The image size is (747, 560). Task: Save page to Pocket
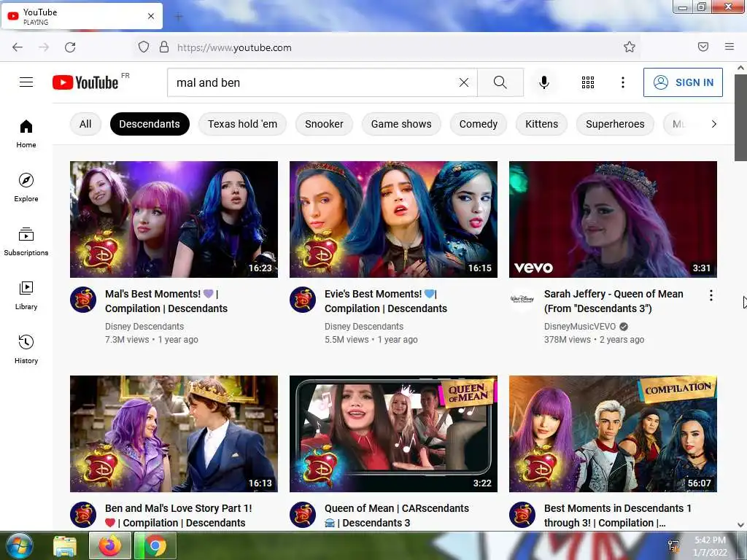pos(703,47)
